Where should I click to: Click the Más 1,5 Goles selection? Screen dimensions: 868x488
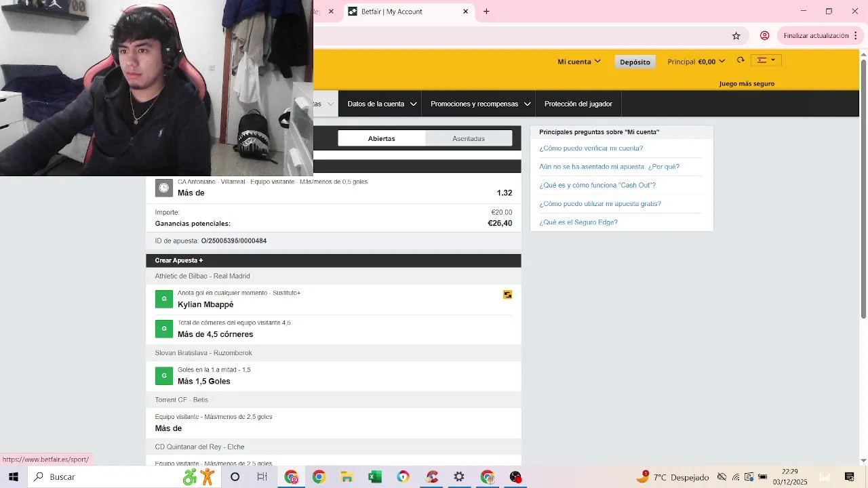click(x=204, y=382)
